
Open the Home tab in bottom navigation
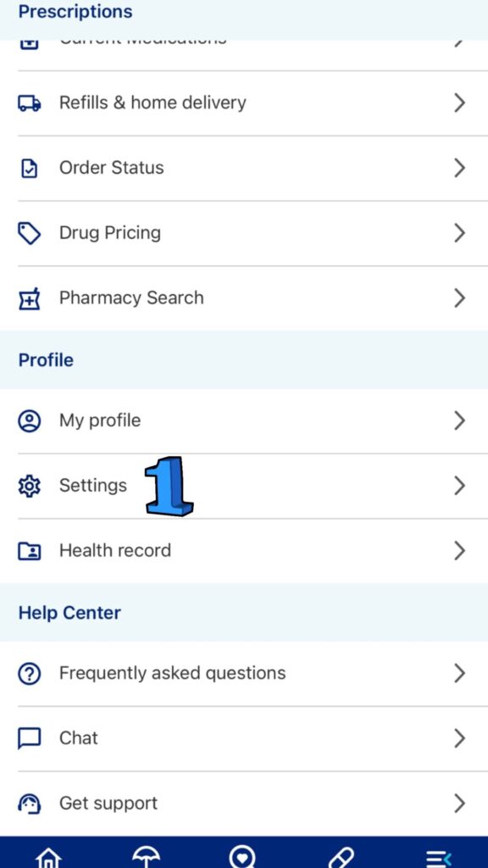48,856
